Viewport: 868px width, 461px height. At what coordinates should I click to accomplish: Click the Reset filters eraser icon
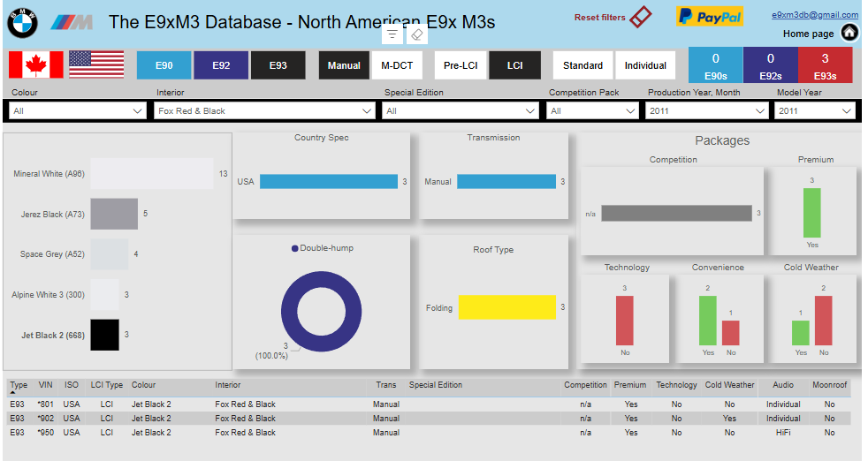pyautogui.click(x=641, y=17)
